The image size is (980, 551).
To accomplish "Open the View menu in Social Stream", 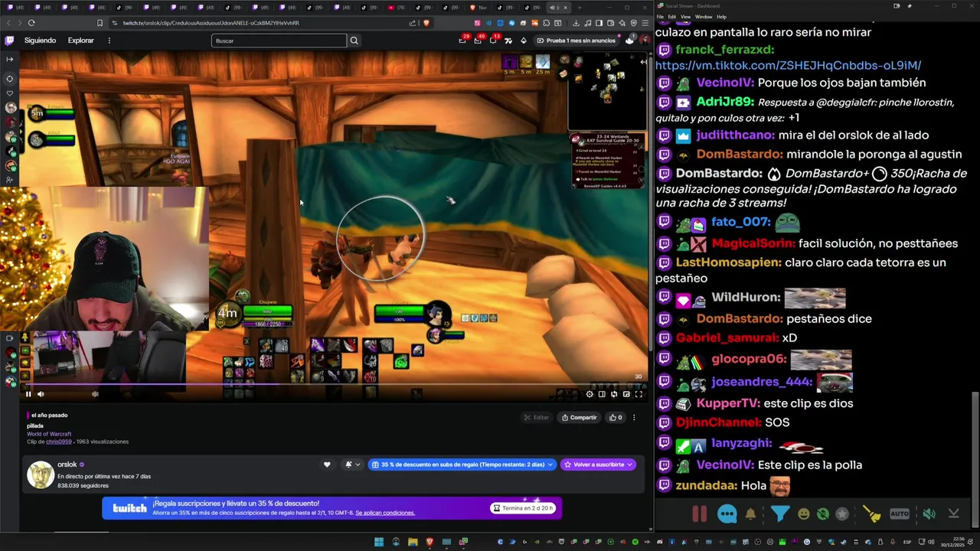I will tap(685, 17).
